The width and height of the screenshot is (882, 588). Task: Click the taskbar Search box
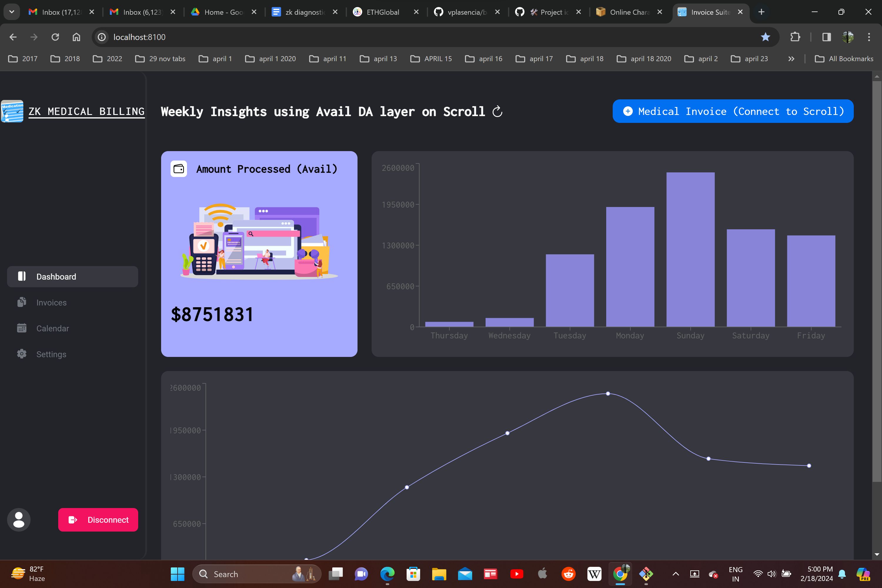(257, 574)
